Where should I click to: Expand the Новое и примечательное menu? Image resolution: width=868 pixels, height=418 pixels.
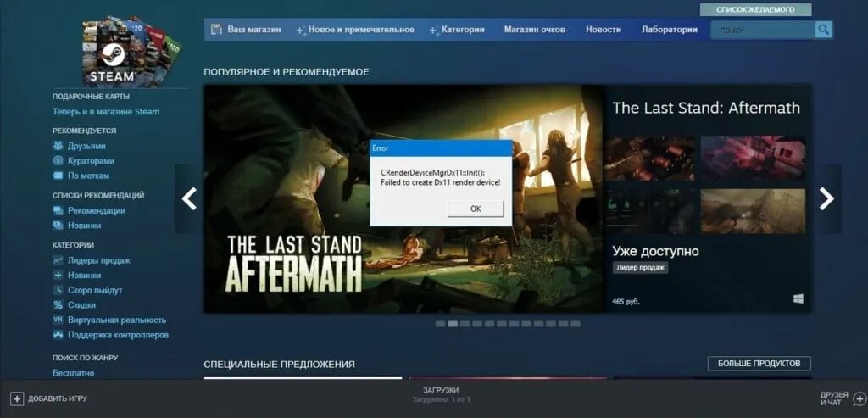pos(361,30)
